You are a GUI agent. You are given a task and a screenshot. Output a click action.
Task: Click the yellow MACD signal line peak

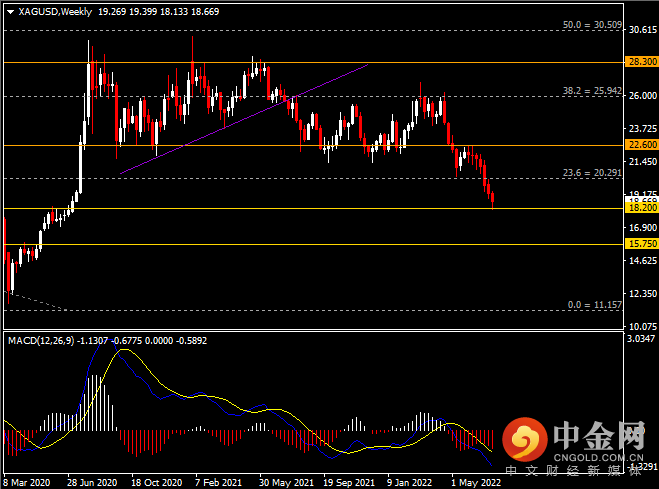(125, 350)
